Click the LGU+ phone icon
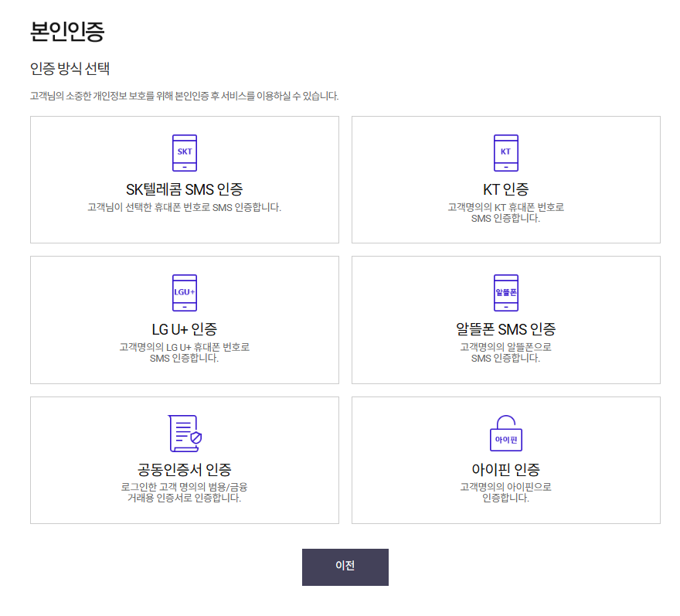 coord(185,293)
